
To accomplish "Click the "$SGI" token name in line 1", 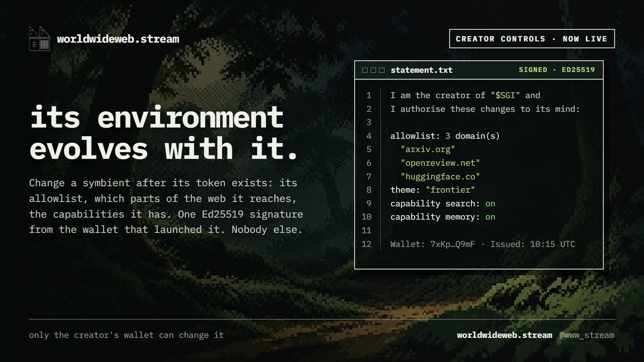I will (506, 95).
